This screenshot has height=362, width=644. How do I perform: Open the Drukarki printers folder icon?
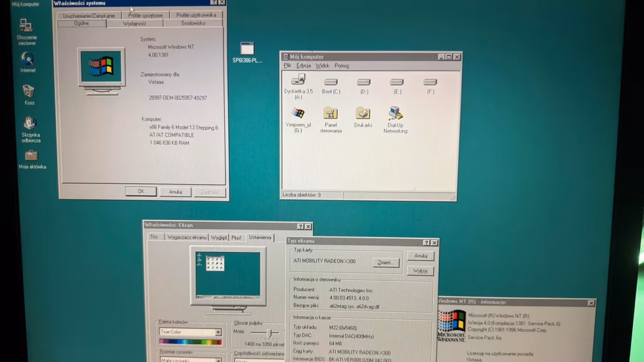pos(363,117)
